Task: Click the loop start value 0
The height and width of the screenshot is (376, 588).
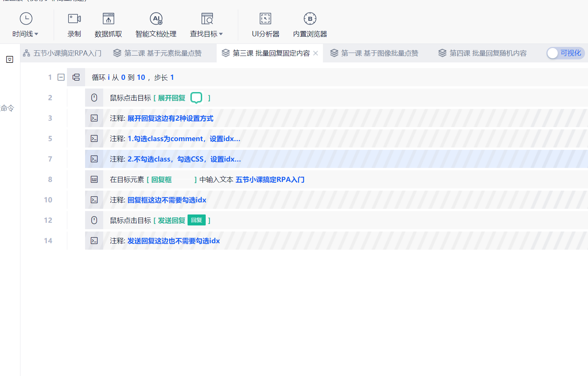Action: (123, 78)
